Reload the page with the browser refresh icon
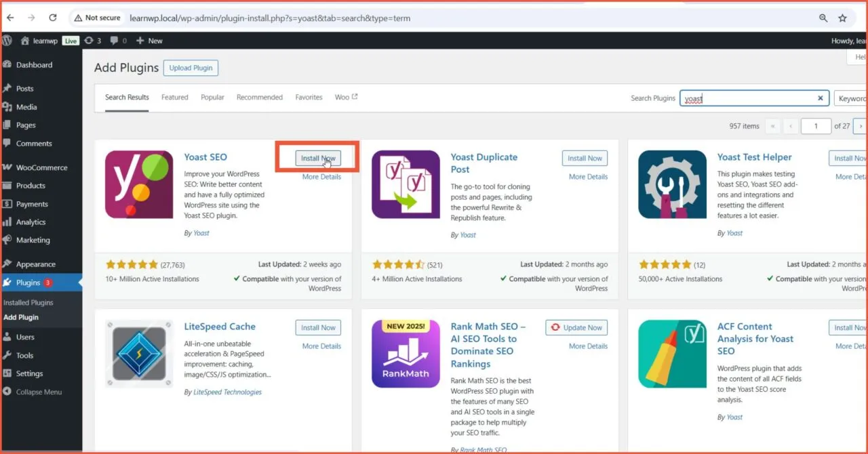Image resolution: width=868 pixels, height=454 pixels. [x=53, y=18]
